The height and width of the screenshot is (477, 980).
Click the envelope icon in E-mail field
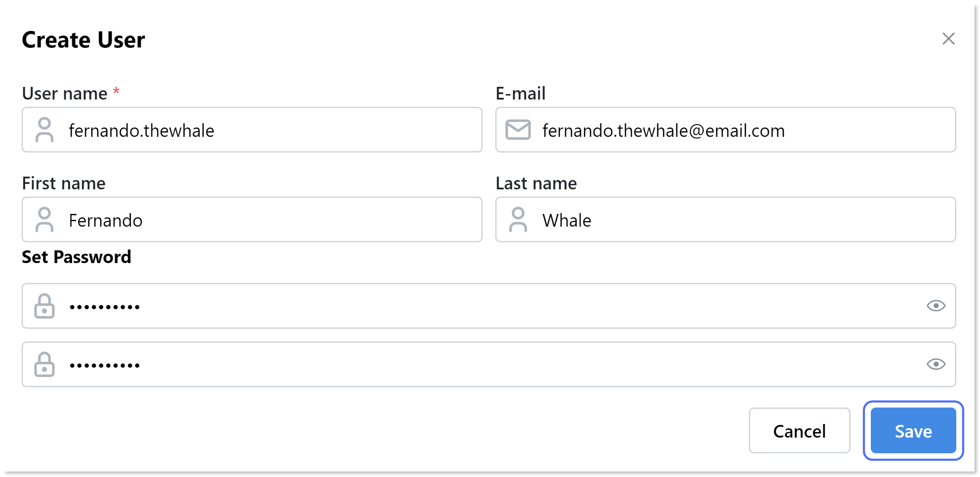(x=518, y=130)
